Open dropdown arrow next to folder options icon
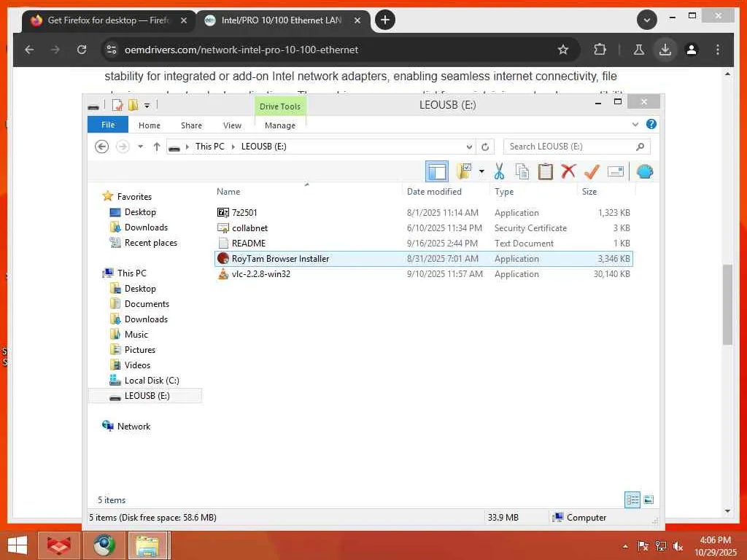Viewport: 747px width, 560px height. (481, 171)
